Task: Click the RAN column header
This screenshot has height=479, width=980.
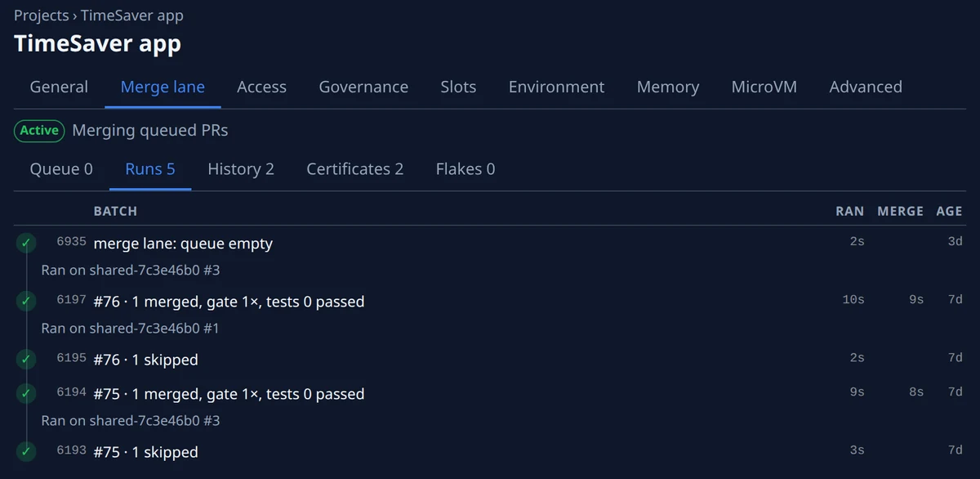Action: (849, 211)
